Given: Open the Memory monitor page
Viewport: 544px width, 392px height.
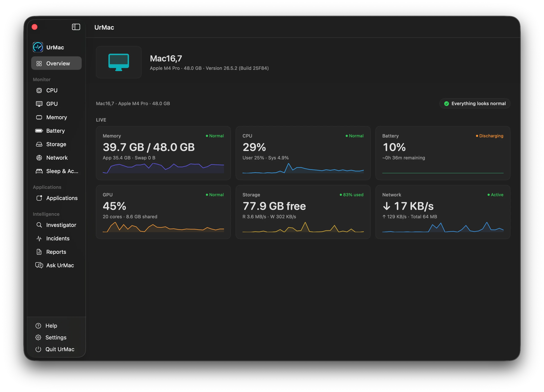Looking at the screenshot, I should pyautogui.click(x=56, y=117).
